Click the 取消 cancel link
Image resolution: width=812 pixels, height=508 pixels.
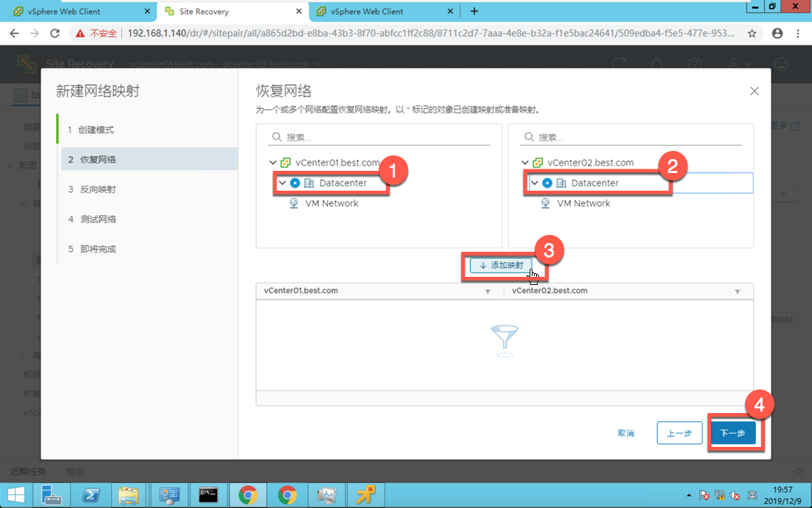(x=626, y=433)
